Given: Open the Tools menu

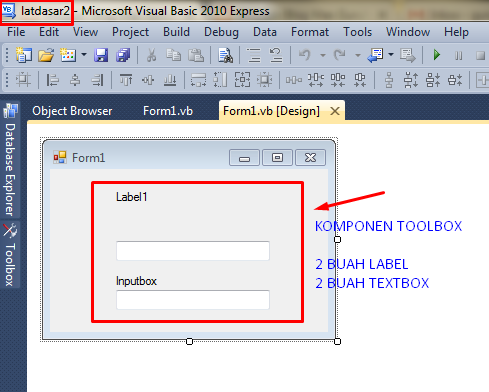Looking at the screenshot, I should pos(358,32).
